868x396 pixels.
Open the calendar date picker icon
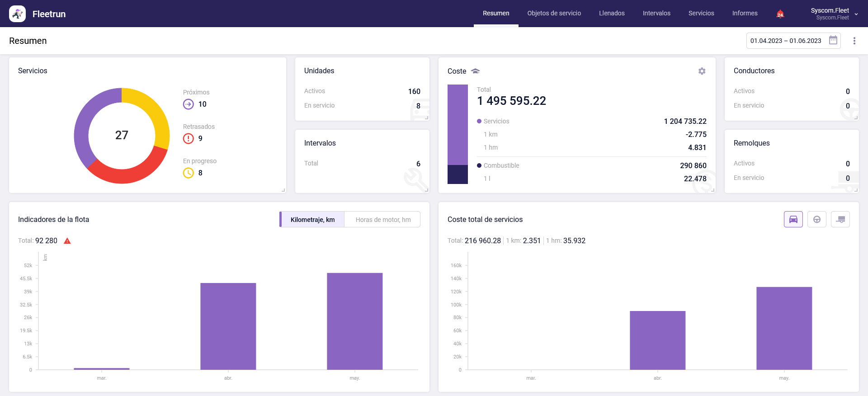pyautogui.click(x=833, y=40)
